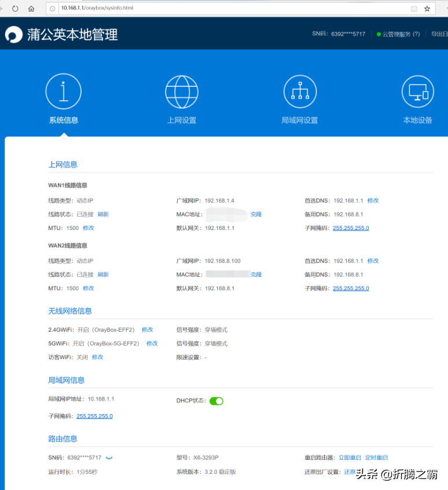Viewport: 448px width, 490px height.
Task: Click the 上网信息 section heading
Action: [63, 164]
